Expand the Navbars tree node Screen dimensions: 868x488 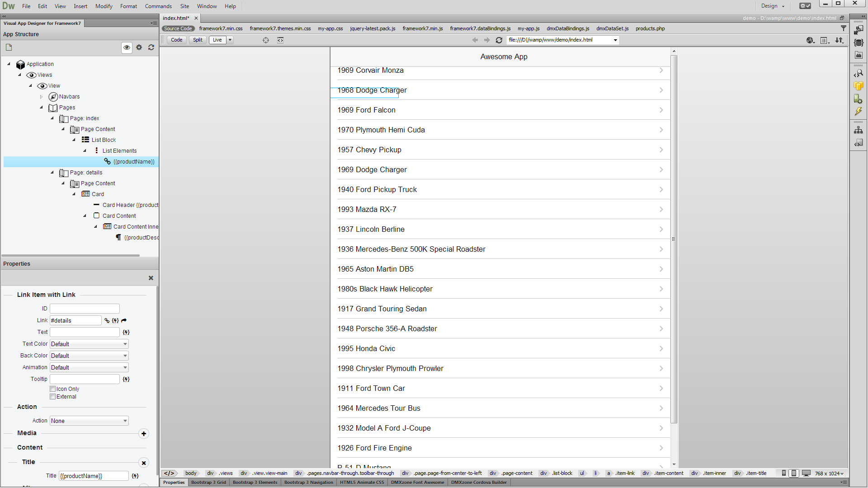tap(41, 97)
